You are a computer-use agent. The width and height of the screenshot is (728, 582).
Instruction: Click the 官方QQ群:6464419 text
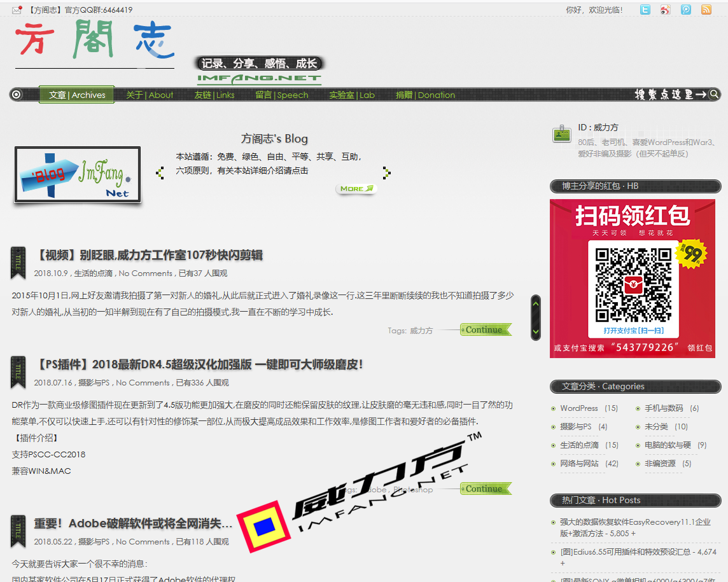click(x=99, y=10)
